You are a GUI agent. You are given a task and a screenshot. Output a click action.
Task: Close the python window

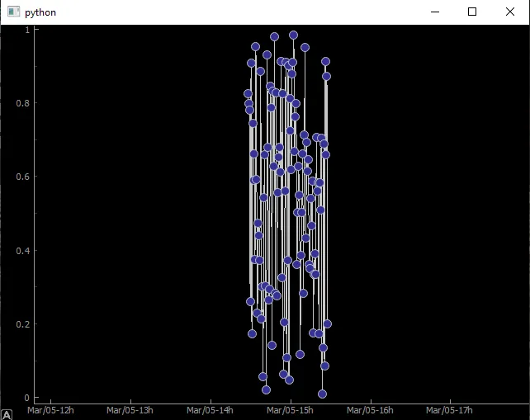point(510,12)
